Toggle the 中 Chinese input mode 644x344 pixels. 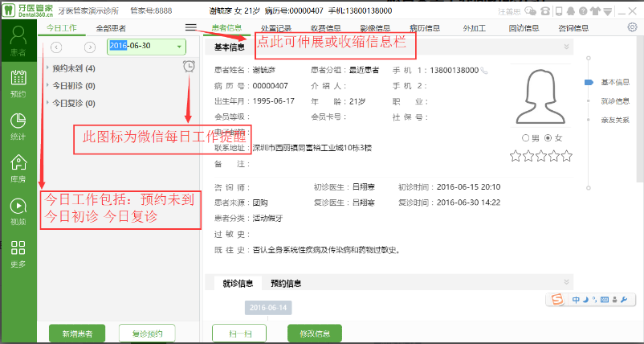[x=576, y=300]
